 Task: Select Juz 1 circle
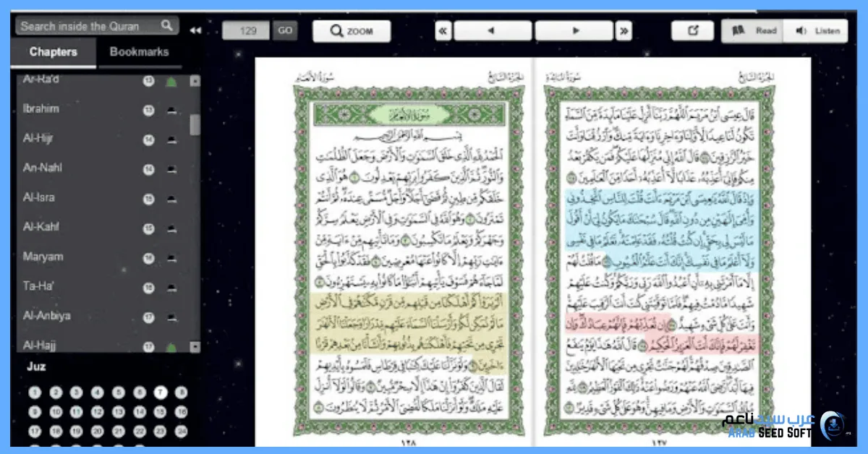pos(35,393)
